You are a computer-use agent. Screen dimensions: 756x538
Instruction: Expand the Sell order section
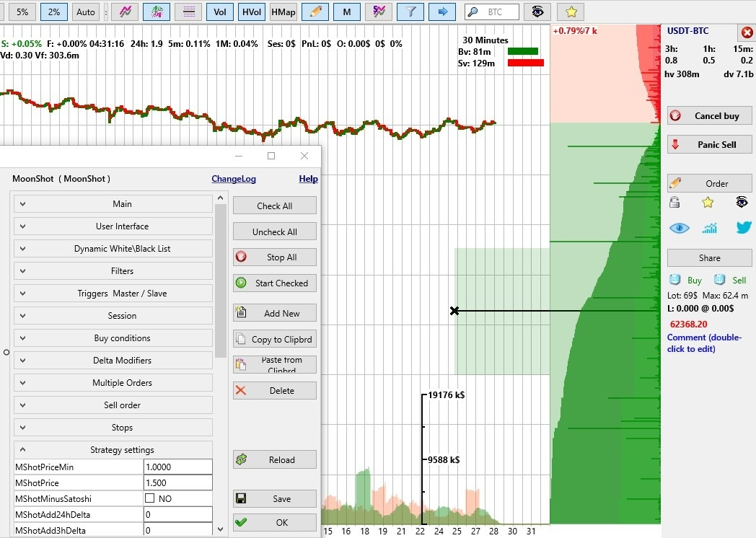(x=113, y=405)
